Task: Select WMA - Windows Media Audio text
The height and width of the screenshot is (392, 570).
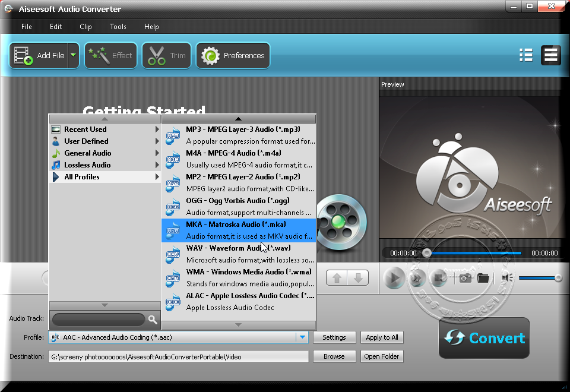Action: point(249,272)
